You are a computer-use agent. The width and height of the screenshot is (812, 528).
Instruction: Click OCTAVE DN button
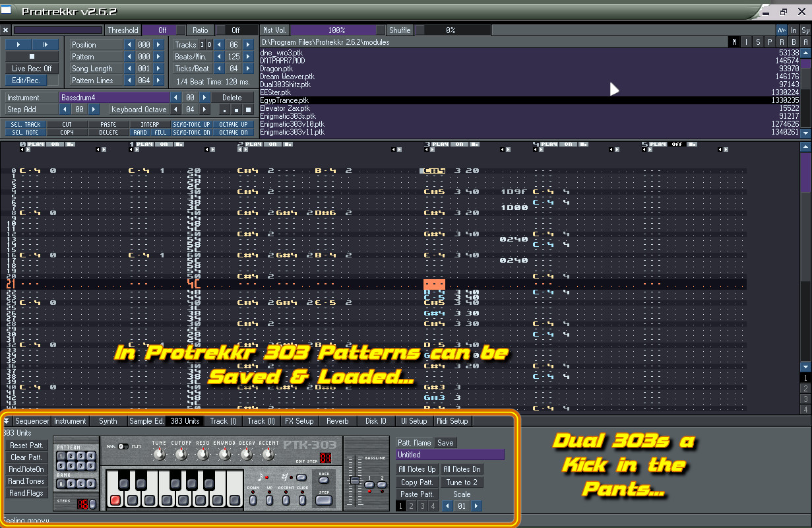point(233,132)
